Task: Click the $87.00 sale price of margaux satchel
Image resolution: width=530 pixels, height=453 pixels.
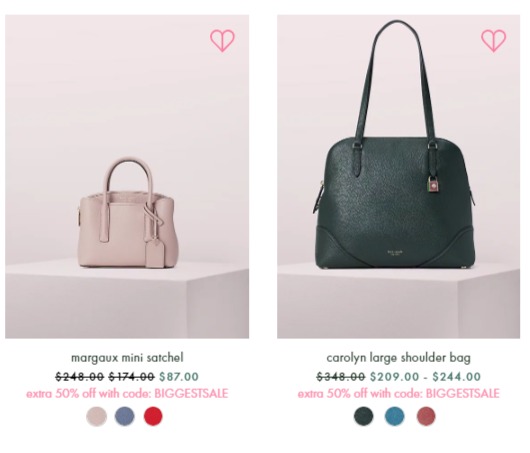Action: pos(179,376)
